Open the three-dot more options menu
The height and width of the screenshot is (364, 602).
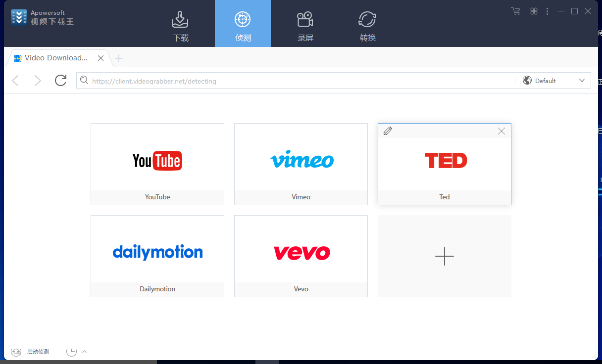(547, 11)
